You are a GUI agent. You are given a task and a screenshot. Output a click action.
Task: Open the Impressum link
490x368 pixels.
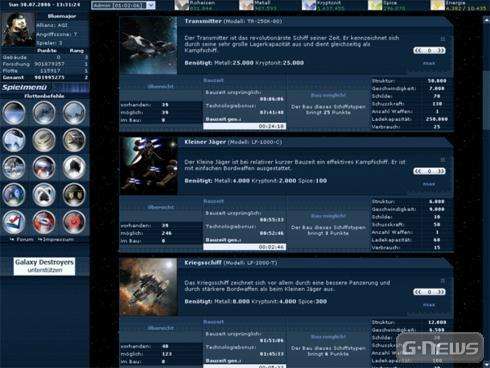pos(56,239)
